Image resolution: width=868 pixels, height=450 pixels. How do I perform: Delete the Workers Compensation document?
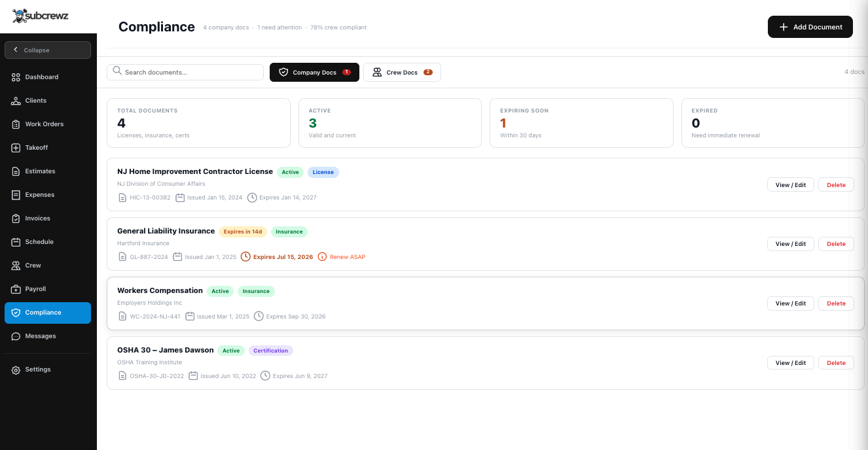836,303
